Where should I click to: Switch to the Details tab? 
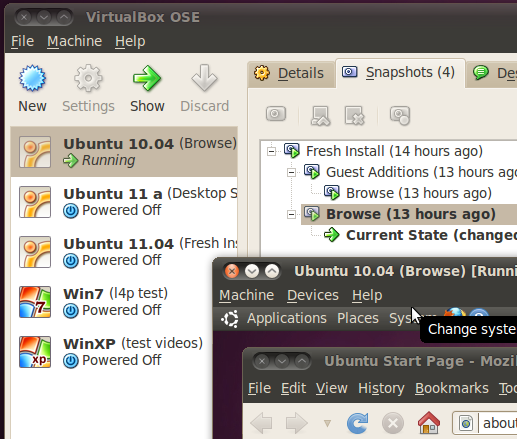pos(291,73)
